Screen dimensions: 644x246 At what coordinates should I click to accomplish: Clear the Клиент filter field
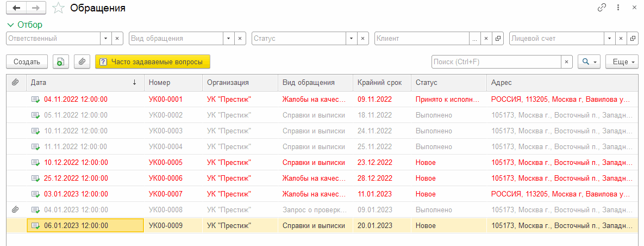click(x=486, y=39)
